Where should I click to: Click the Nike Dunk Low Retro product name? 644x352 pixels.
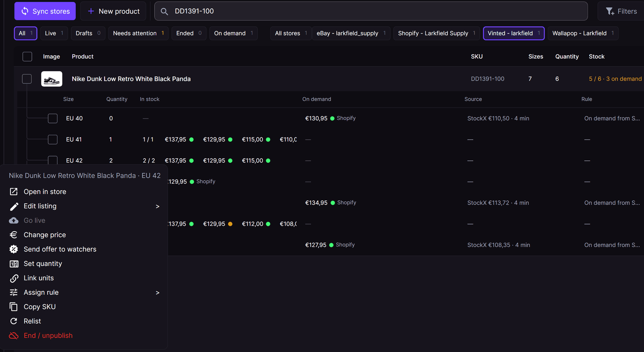pos(131,79)
